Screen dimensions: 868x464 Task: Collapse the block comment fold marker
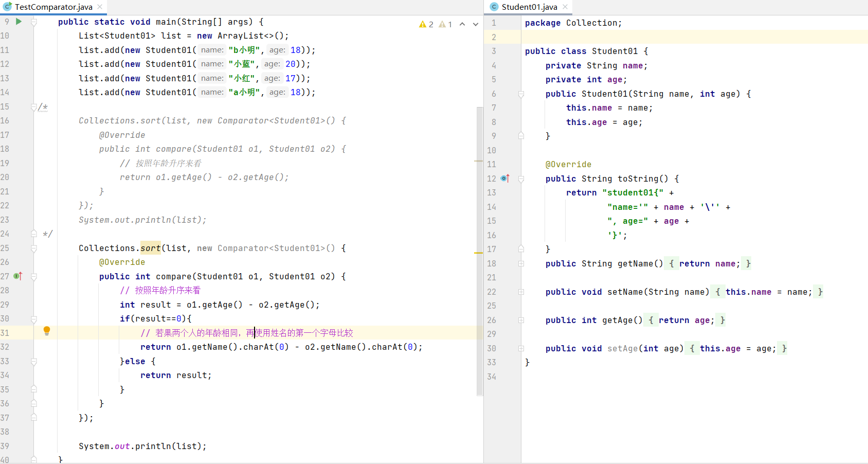[x=34, y=107]
